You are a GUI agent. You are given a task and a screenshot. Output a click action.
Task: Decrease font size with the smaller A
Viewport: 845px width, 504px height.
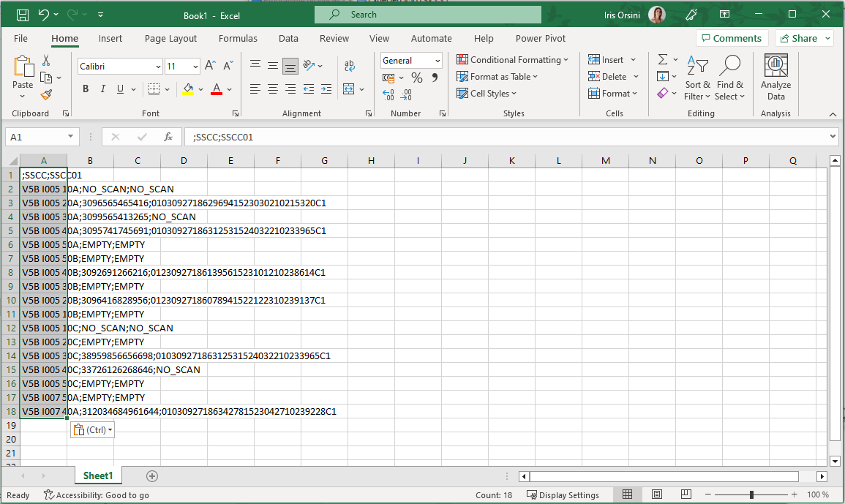pos(228,66)
